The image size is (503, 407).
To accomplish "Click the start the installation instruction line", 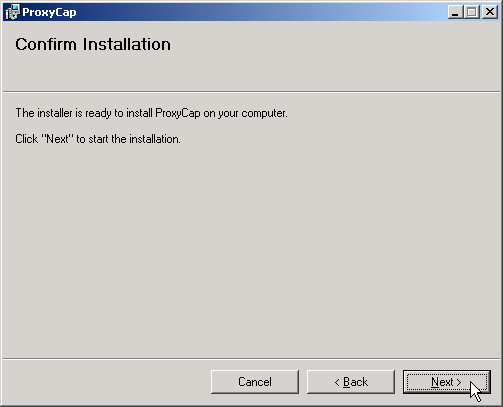I will (98, 139).
